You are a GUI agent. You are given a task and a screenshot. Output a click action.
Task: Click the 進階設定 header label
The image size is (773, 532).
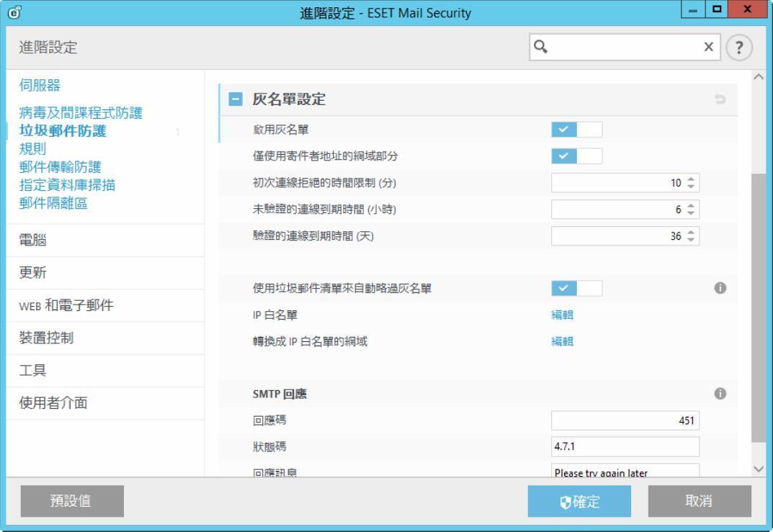48,48
